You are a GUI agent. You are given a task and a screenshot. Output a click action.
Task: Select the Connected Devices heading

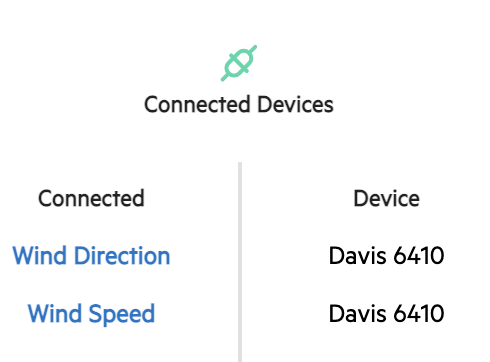[239, 104]
